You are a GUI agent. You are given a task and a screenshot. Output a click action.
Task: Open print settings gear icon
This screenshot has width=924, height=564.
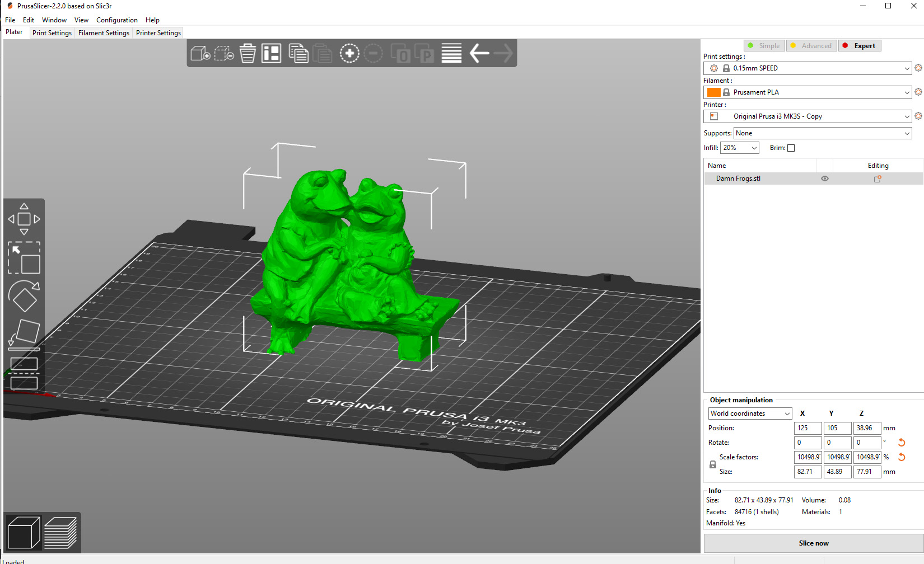click(918, 68)
